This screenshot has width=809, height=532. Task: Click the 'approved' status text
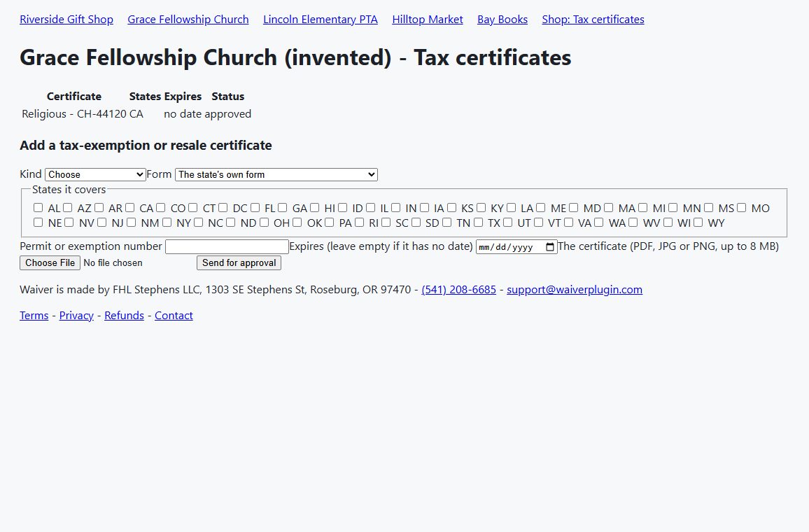pos(228,114)
